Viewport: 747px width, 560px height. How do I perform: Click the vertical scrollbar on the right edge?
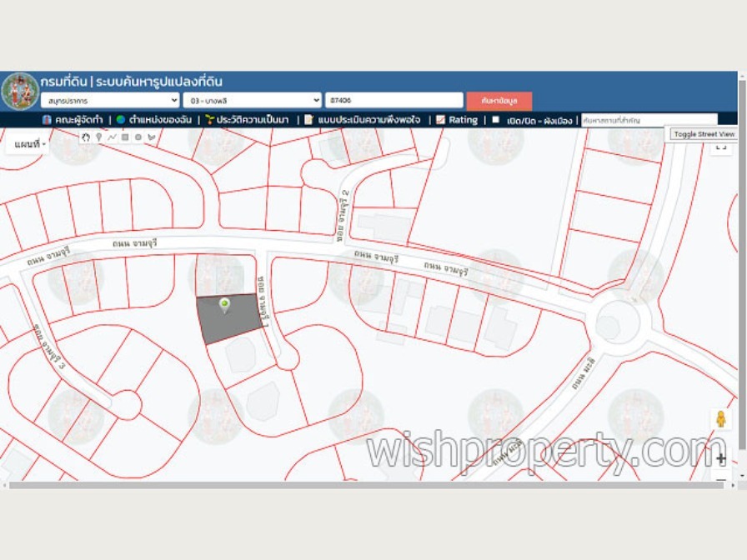[742, 264]
